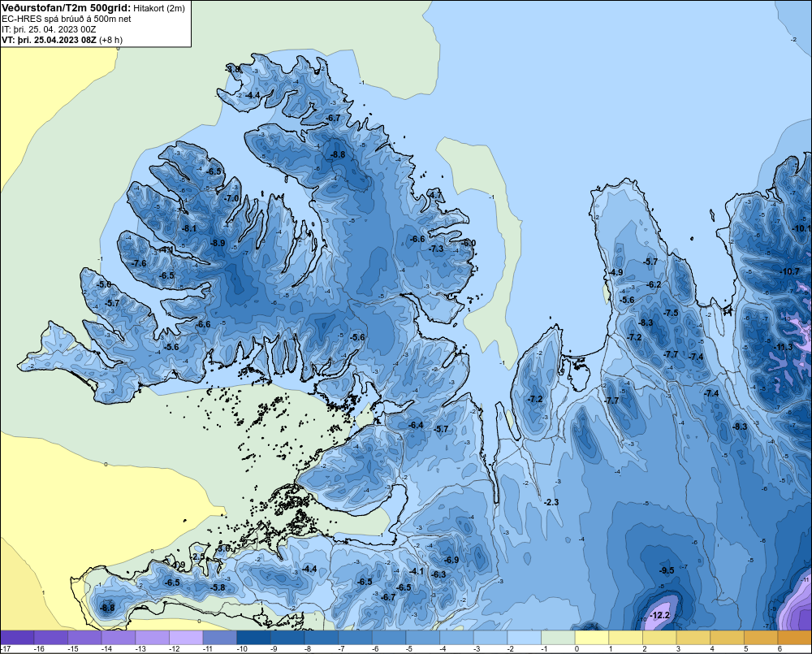Click the map title 'Veðurstofan/T2m 500grid:'

[x=67, y=8]
